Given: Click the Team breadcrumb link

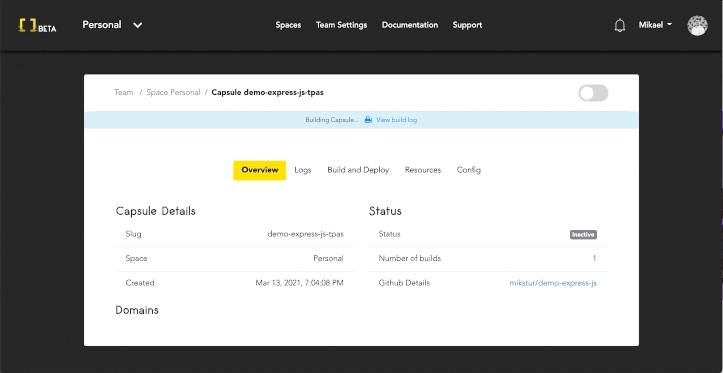Looking at the screenshot, I should click(x=124, y=93).
